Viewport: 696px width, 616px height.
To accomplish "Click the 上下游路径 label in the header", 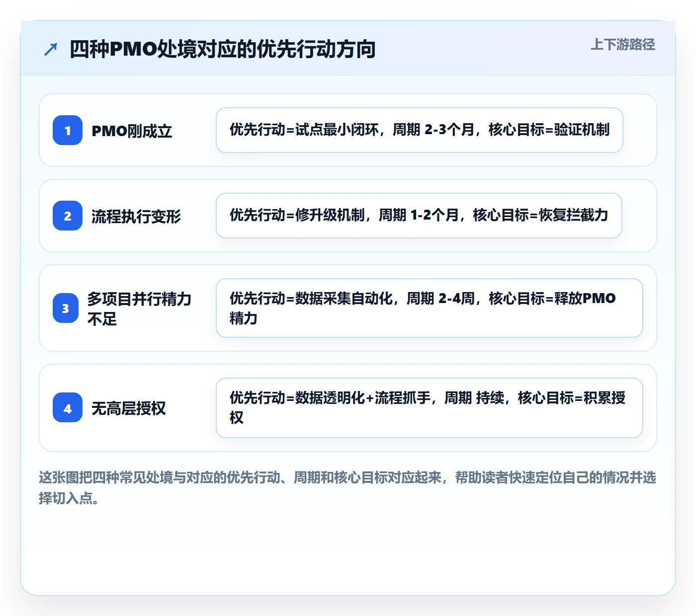I will pos(623,45).
